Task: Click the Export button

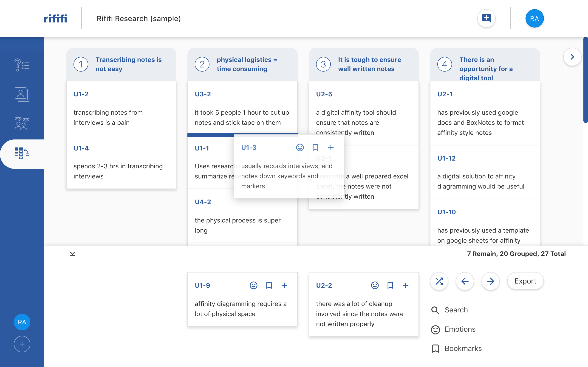Action: point(525,281)
